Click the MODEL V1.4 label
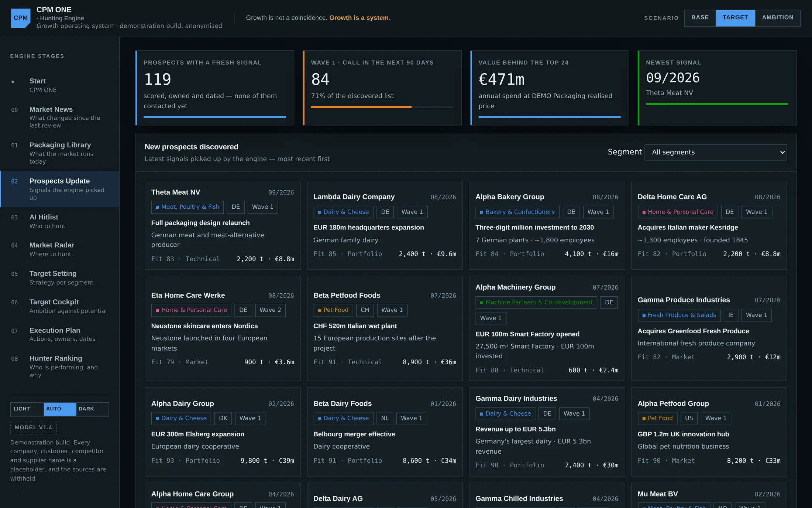The image size is (812, 508). pyautogui.click(x=33, y=427)
